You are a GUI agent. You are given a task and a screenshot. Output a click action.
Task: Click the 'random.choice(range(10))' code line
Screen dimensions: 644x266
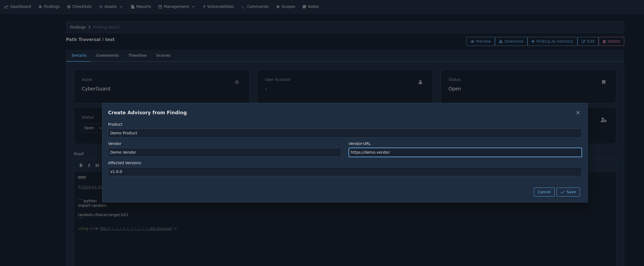(103, 215)
